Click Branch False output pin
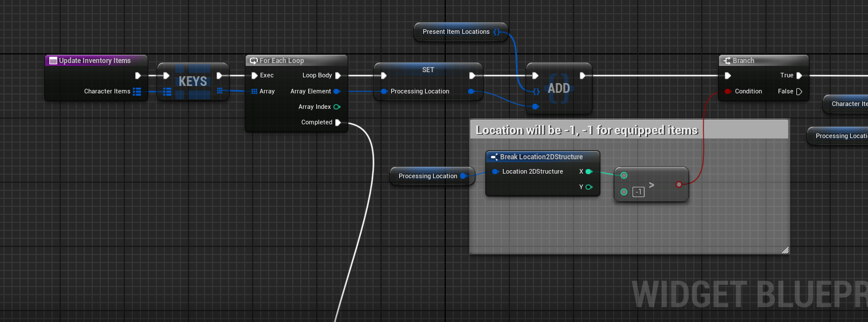The width and height of the screenshot is (868, 322). [799, 91]
